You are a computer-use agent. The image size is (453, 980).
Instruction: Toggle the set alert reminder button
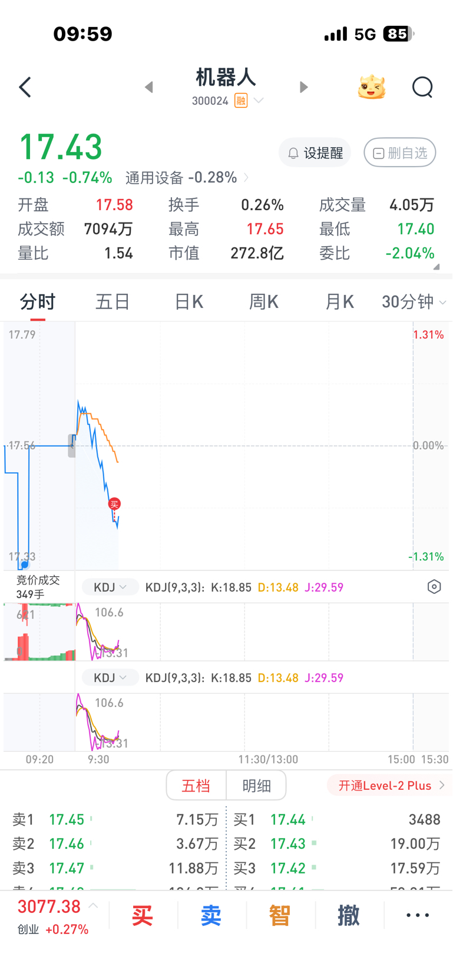click(x=315, y=153)
